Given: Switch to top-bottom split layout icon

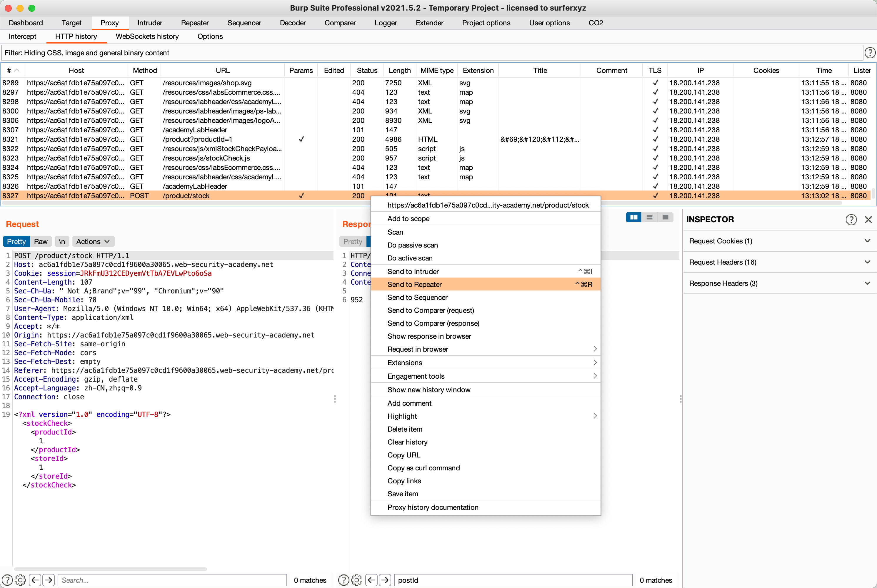Looking at the screenshot, I should tap(650, 217).
